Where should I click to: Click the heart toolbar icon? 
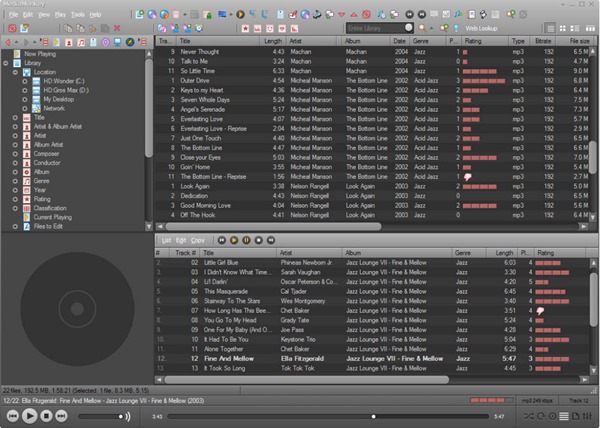(x=282, y=28)
